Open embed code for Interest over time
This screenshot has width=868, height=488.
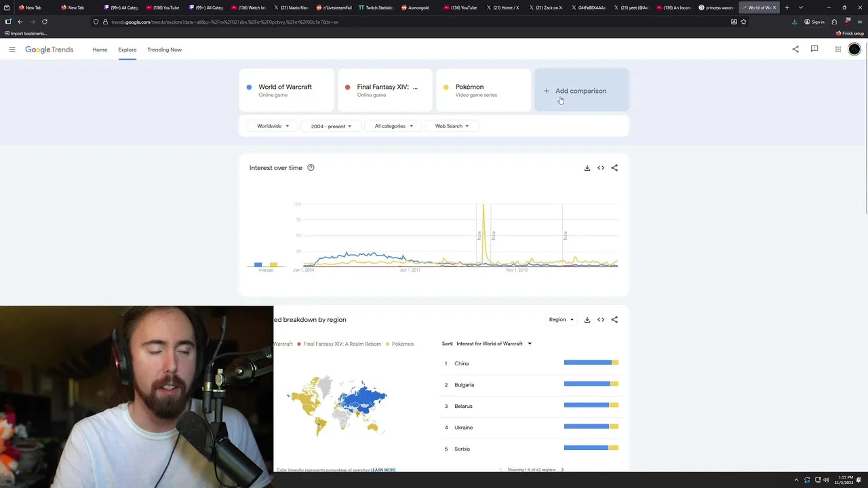601,168
